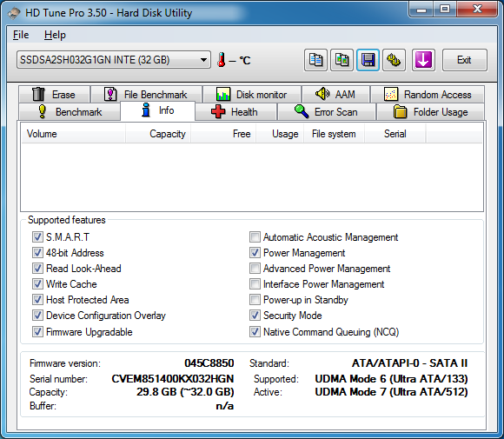Click firmware version value 045C8850
The image size is (504, 439).
click(209, 363)
